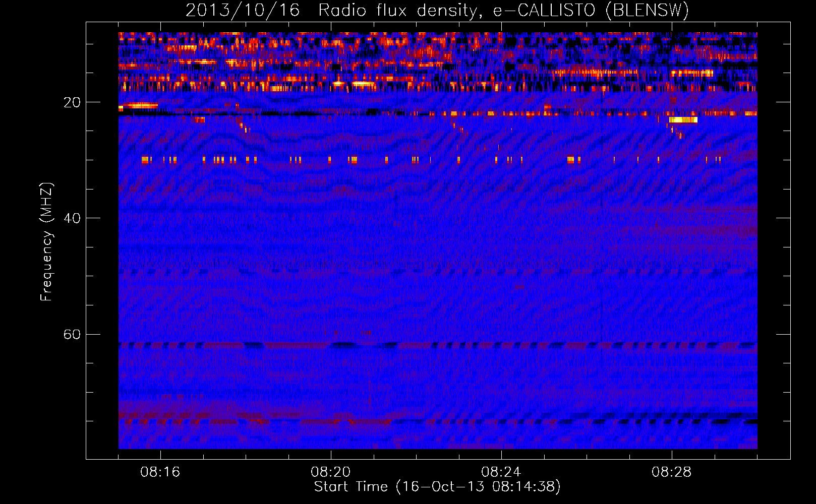The image size is (816, 504).
Task: Click the 'Frequency (MHZ)' axis label
Action: [x=46, y=242]
